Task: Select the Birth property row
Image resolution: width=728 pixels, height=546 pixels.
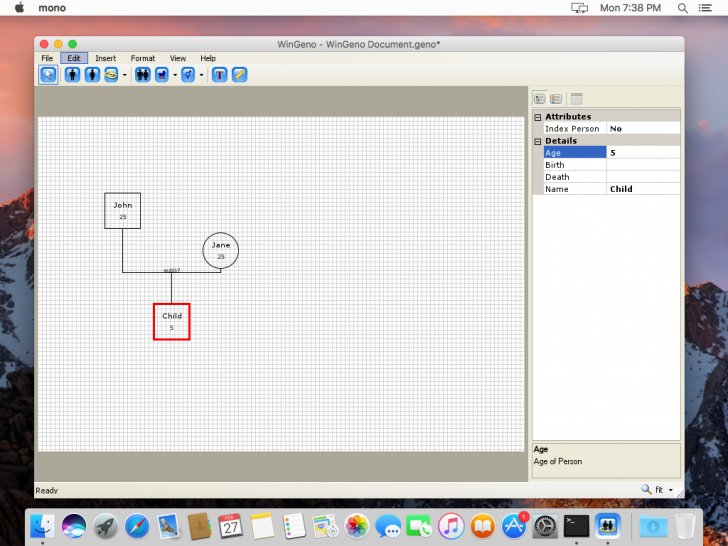Action: pos(612,165)
